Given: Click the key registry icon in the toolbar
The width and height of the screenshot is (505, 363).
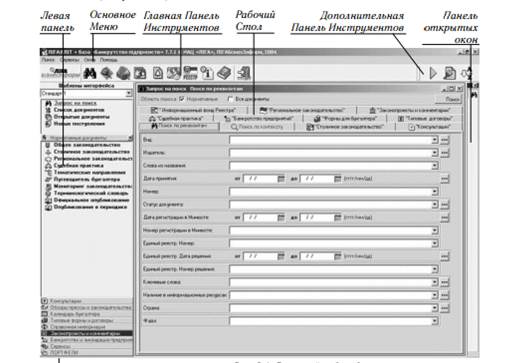Looking at the screenshot, I should point(190,73).
